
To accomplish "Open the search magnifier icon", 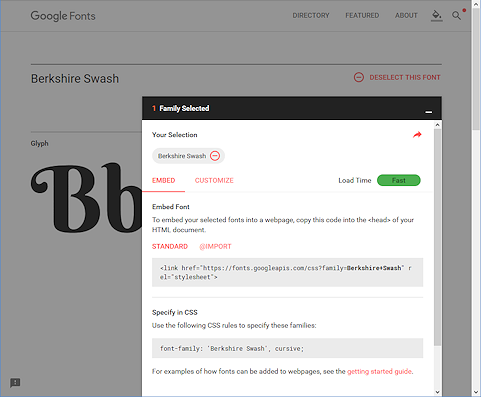I will coord(456,15).
